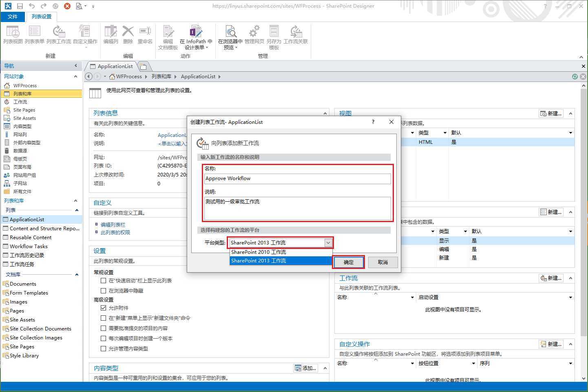Click 新建 button in 工作流 panel

551,278
